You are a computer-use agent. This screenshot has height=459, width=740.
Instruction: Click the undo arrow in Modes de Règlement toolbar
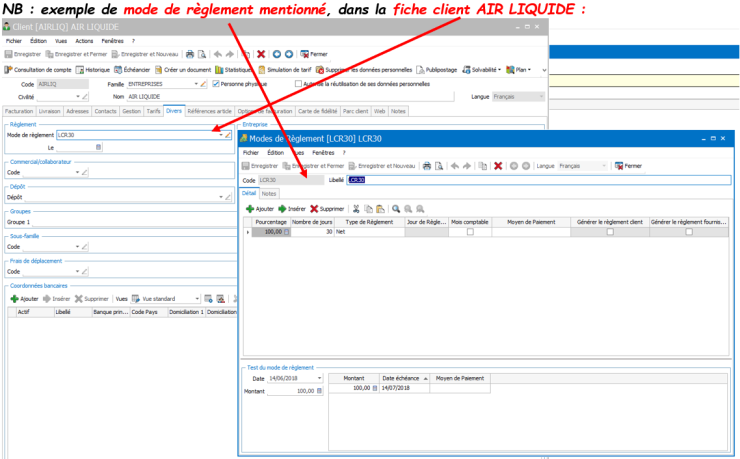[x=455, y=166]
